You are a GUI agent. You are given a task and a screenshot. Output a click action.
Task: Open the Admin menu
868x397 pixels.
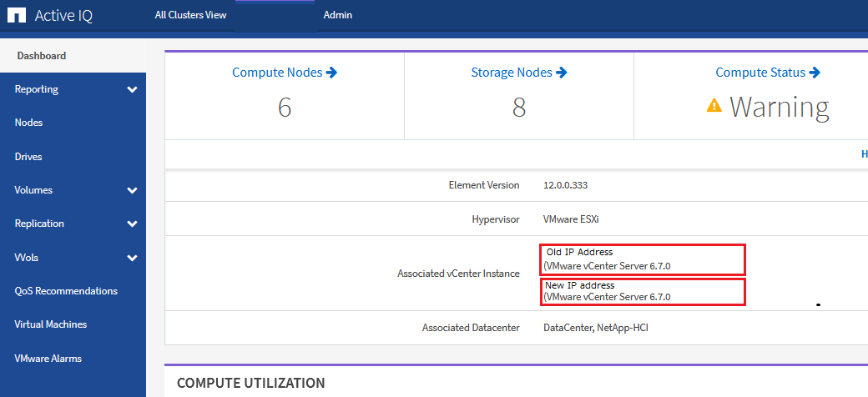tap(337, 15)
